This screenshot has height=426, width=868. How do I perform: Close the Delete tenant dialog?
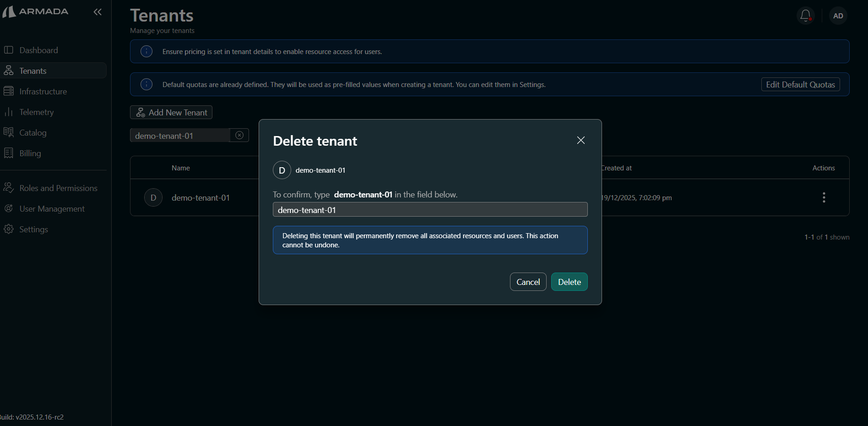pos(580,140)
